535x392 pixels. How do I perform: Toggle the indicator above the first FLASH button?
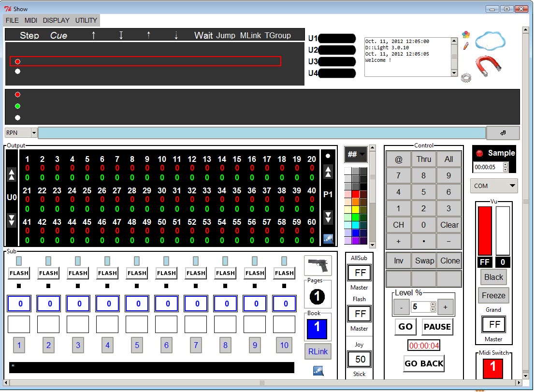point(19,261)
